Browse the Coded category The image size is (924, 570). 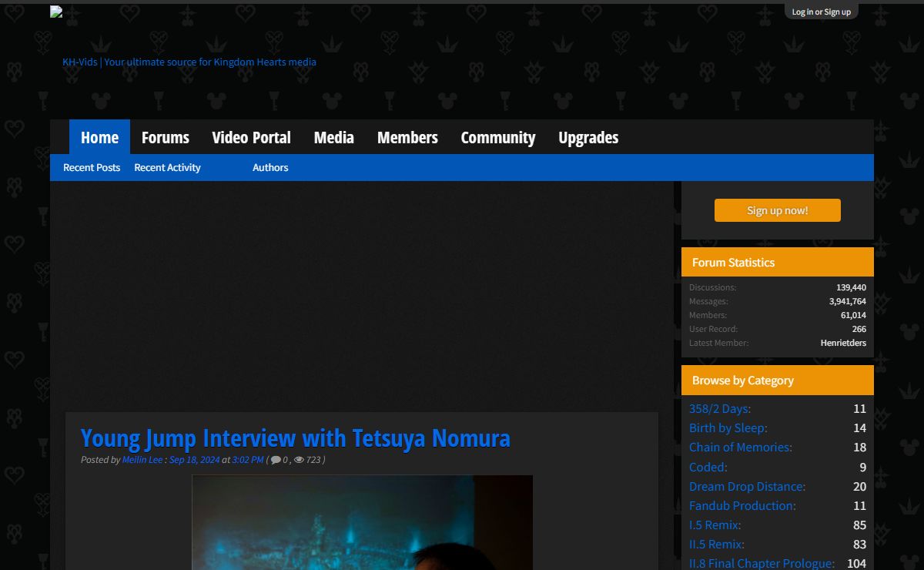[708, 467]
